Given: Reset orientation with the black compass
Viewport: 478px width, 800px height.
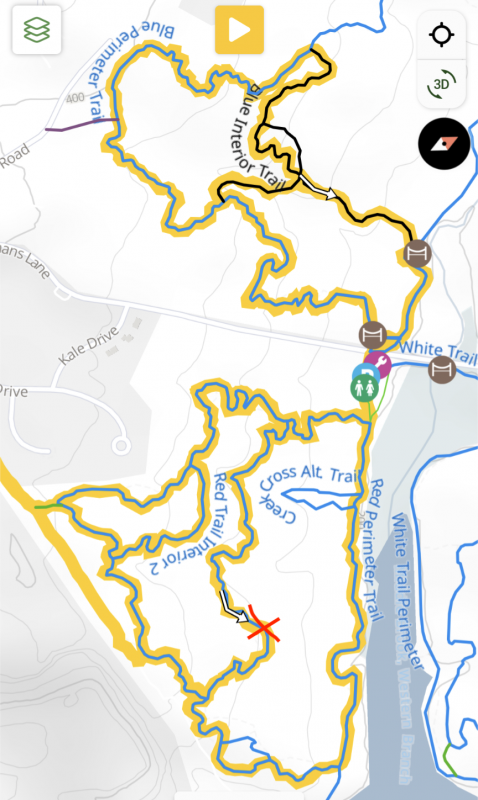Looking at the screenshot, I should coord(444,144).
